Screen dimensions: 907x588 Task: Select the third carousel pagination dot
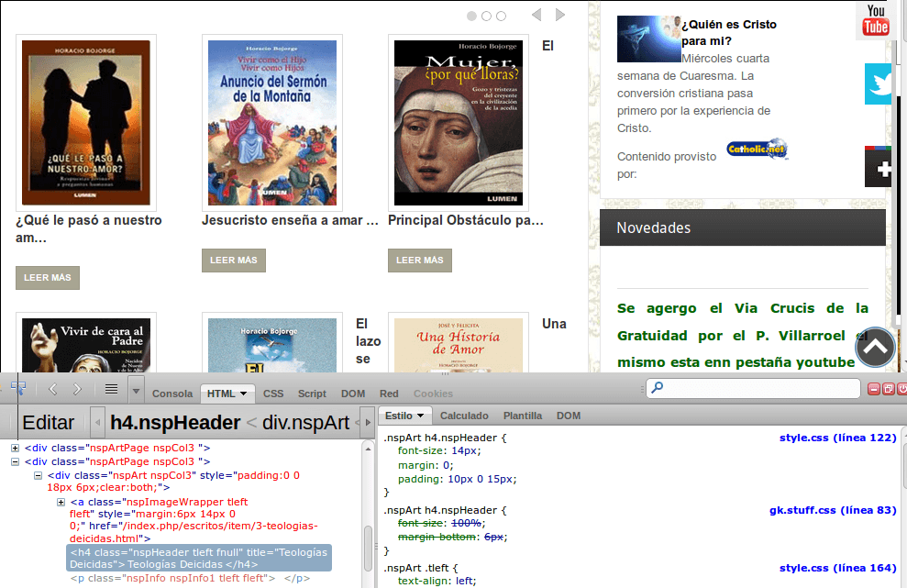(x=501, y=17)
